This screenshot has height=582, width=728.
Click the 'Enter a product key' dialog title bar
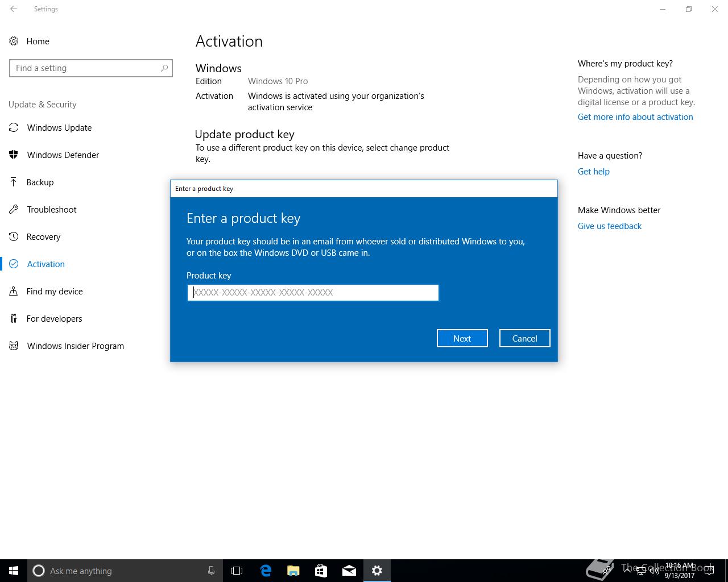coord(364,189)
